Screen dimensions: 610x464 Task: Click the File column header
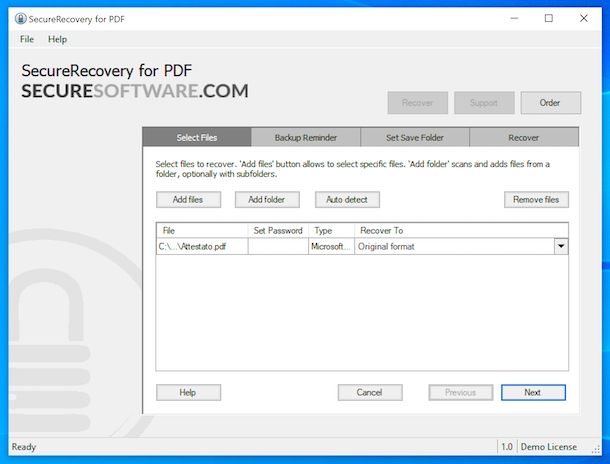(202, 230)
